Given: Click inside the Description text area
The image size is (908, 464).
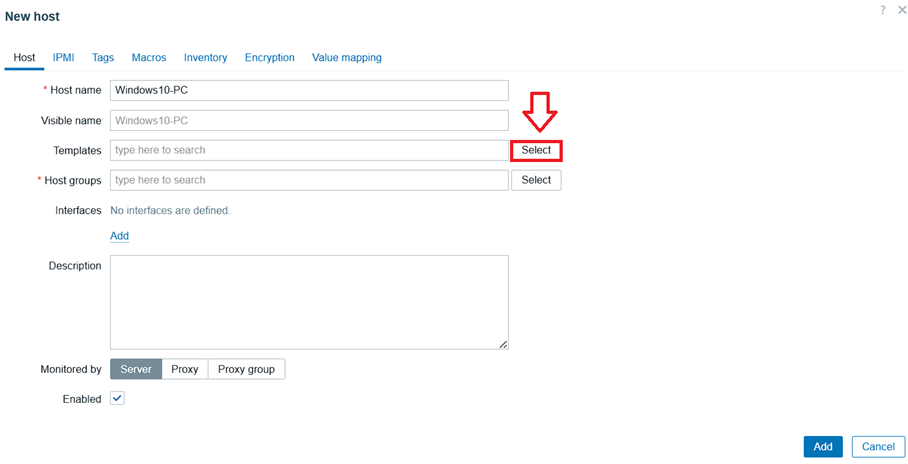Looking at the screenshot, I should [309, 302].
